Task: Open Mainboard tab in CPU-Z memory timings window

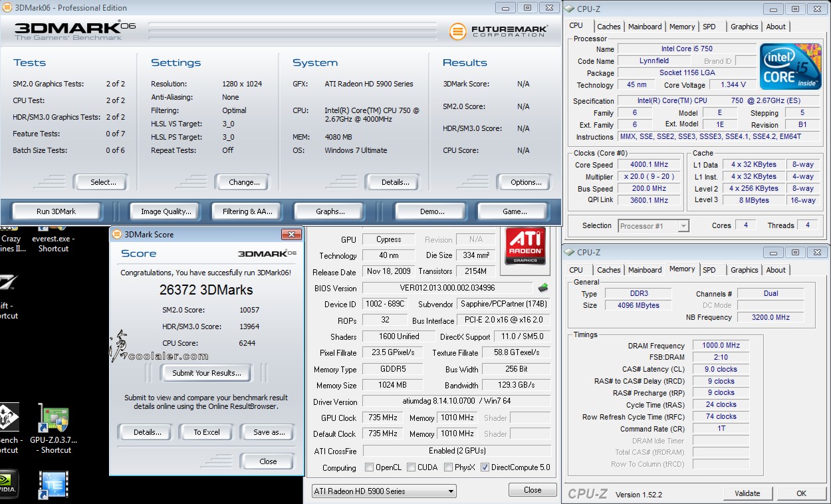Action: click(645, 270)
